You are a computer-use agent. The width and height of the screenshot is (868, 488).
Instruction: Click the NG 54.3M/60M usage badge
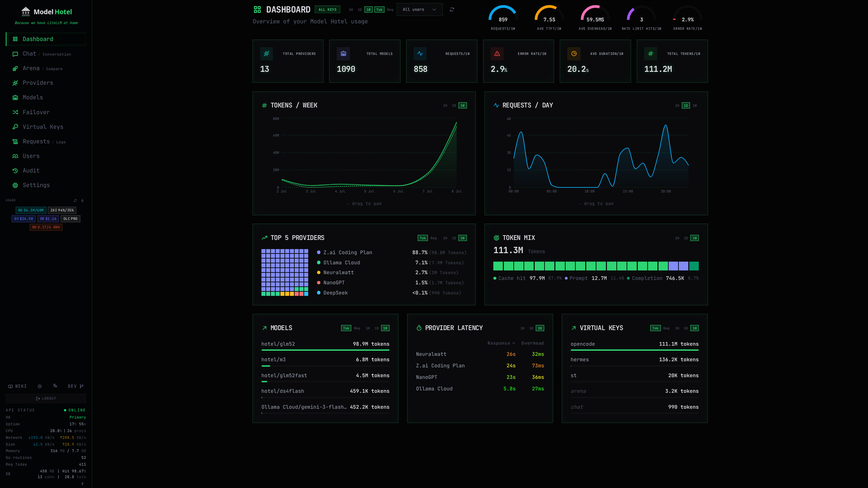coord(31,210)
